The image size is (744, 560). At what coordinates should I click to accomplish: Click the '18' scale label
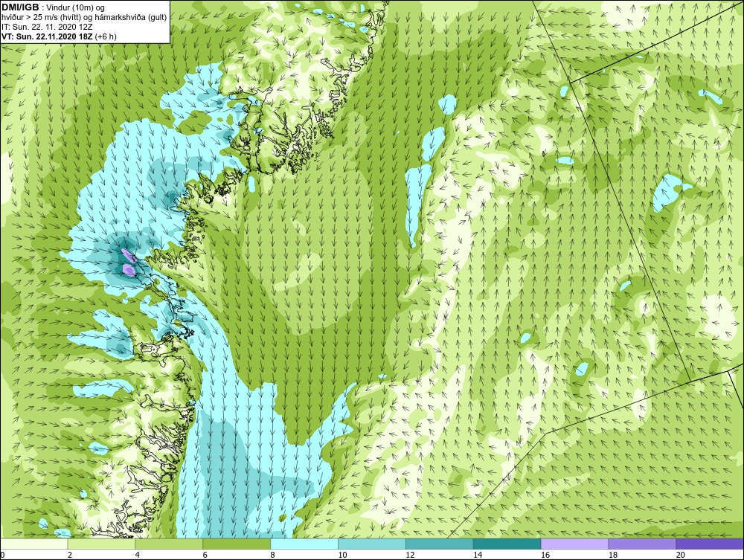coord(612,555)
